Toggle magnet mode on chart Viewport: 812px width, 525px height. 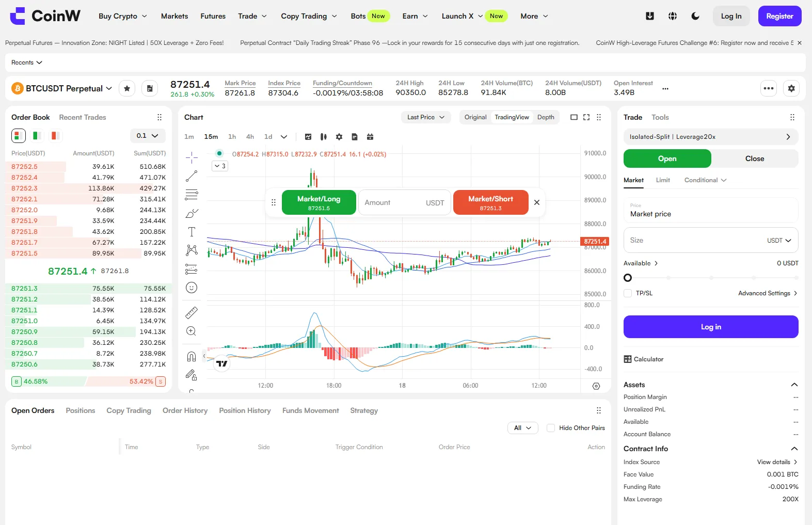(192, 356)
